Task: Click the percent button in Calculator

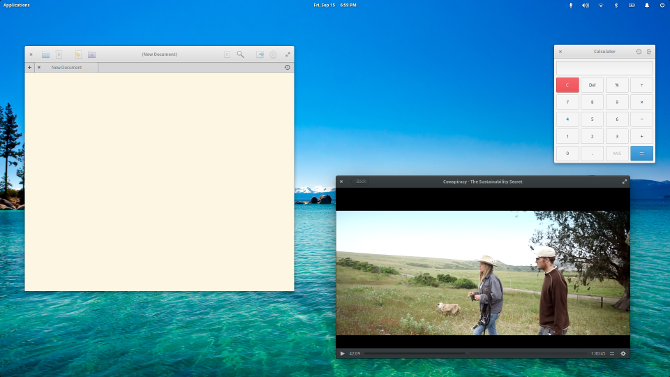Action: tap(617, 85)
